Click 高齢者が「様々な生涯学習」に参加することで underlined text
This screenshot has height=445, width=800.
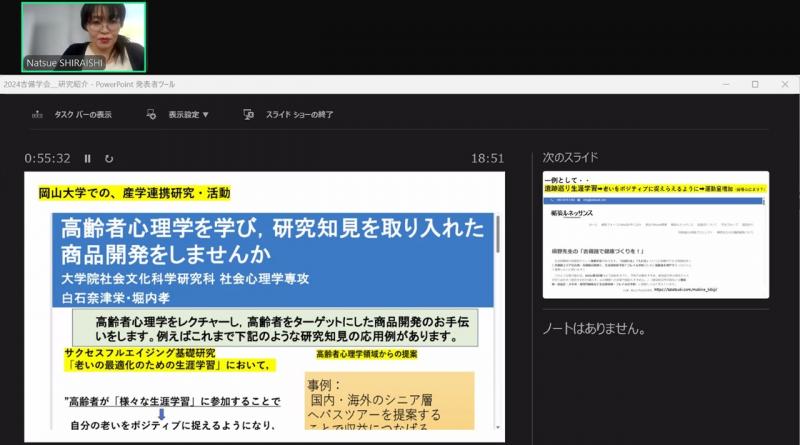tap(173, 402)
